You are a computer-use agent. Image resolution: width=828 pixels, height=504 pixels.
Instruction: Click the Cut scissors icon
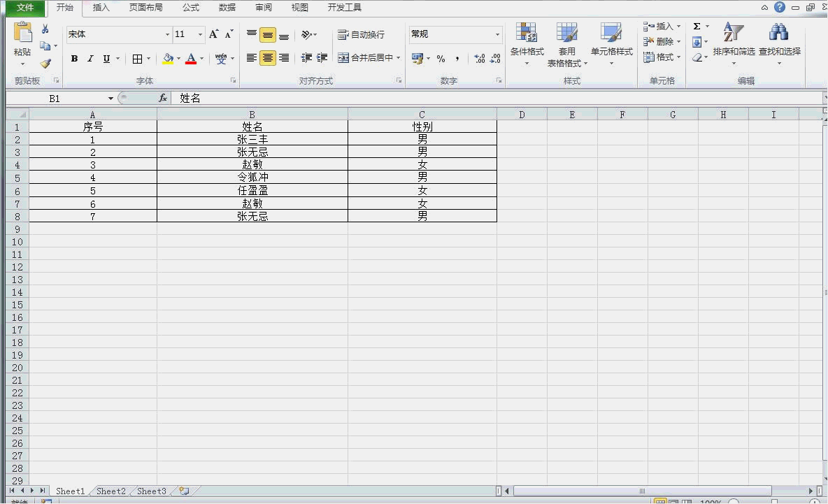point(45,29)
